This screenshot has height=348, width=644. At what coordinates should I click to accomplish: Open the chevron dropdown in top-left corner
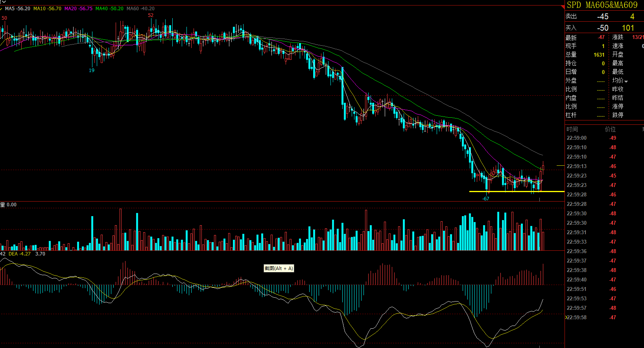click(x=4, y=2)
